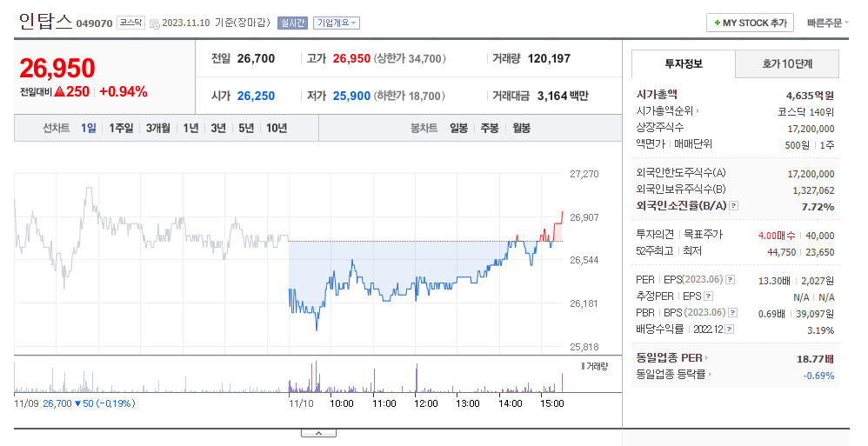Click the 4.00매수 investment opinion

click(x=776, y=236)
